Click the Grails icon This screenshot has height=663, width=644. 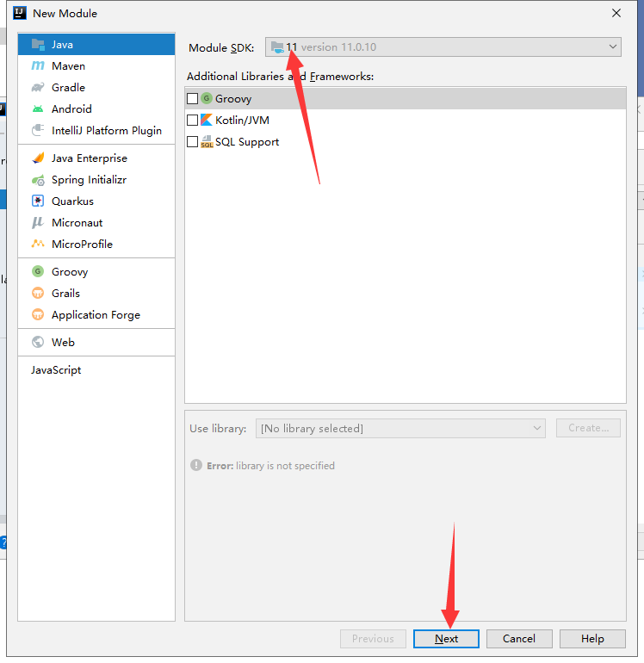38,293
